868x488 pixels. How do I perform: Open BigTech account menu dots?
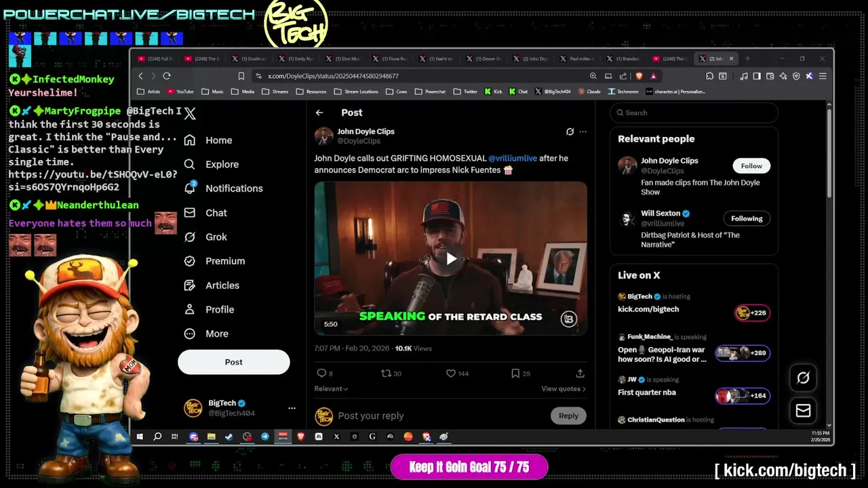pyautogui.click(x=292, y=408)
